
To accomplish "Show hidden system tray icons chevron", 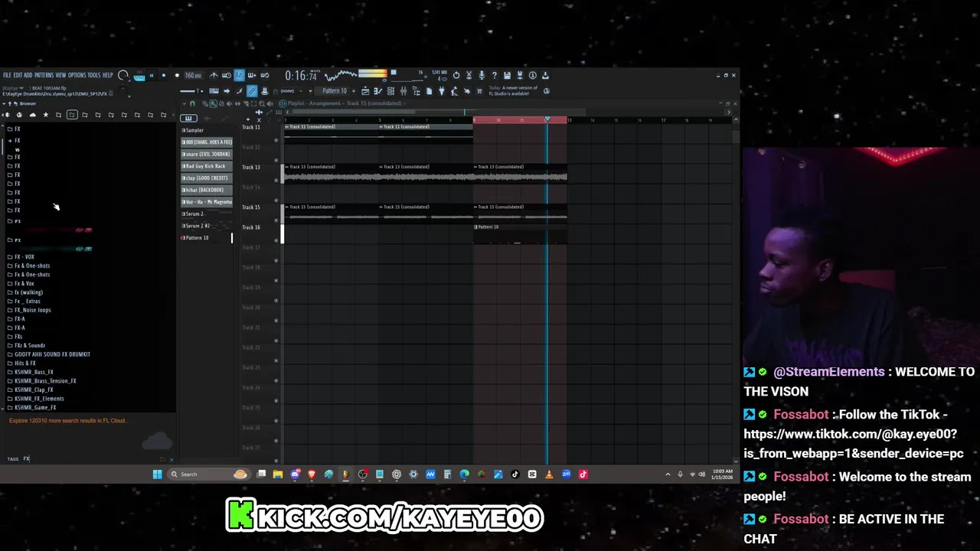I will (x=668, y=474).
